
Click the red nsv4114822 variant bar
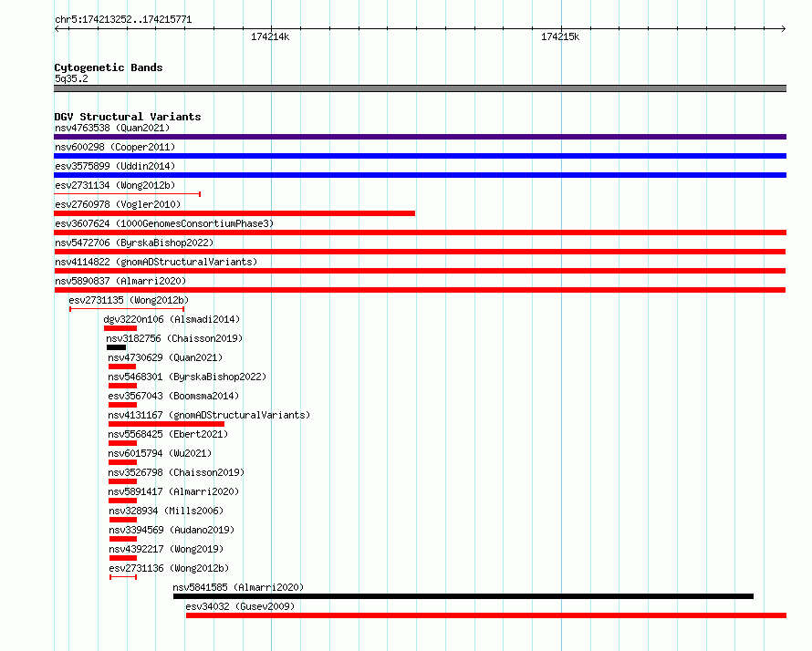420,271
